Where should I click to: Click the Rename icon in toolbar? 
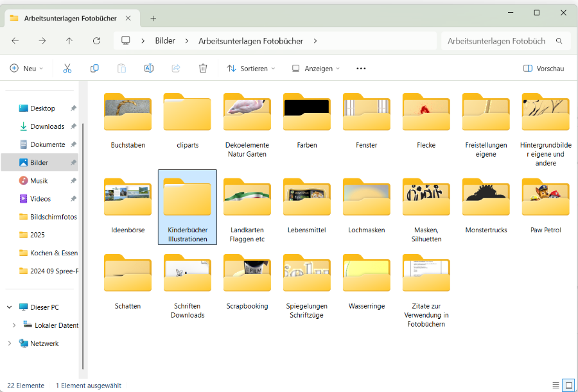[148, 68]
